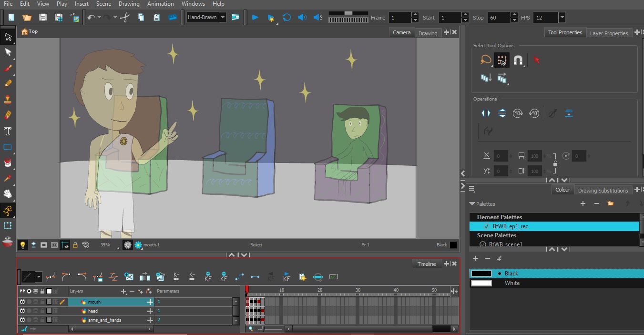
Task: Play the animation with Play button
Action: (255, 18)
